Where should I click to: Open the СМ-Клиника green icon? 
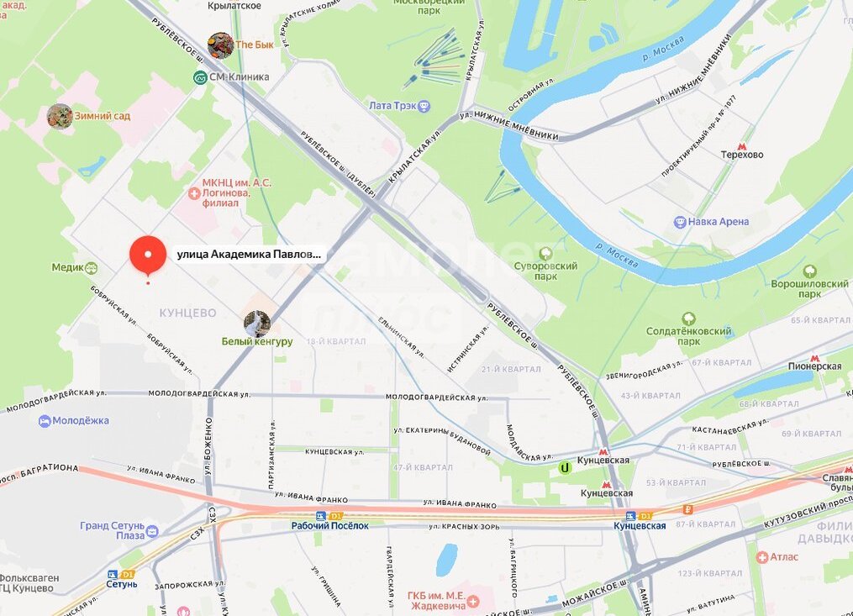200,77
